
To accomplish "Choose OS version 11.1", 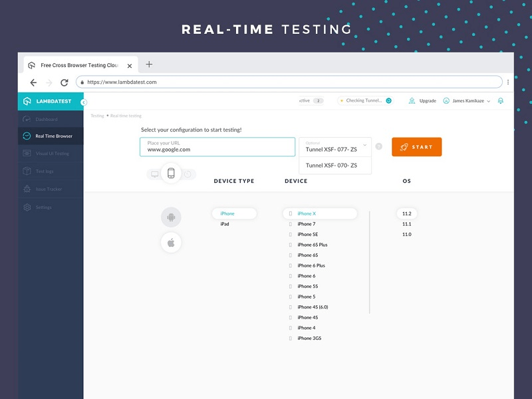I will click(407, 224).
